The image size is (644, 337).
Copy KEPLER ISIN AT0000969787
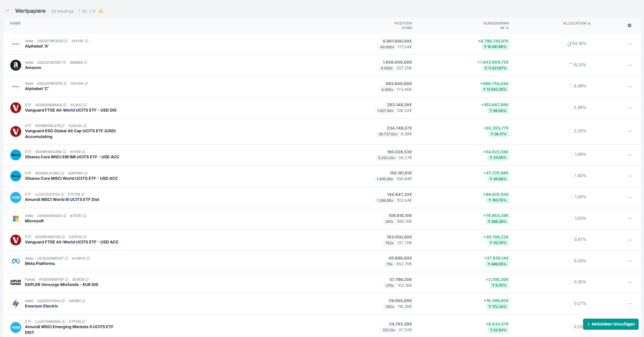click(67, 279)
